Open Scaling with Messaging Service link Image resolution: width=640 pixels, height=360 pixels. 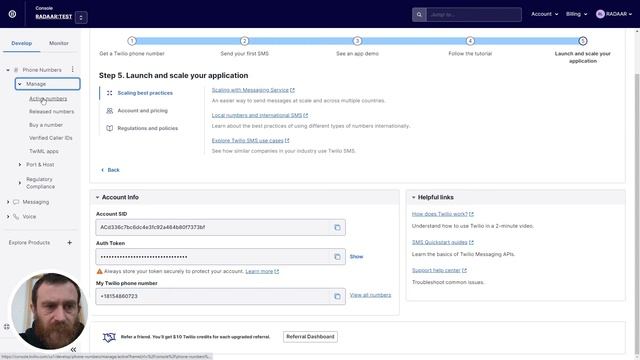tap(253, 90)
